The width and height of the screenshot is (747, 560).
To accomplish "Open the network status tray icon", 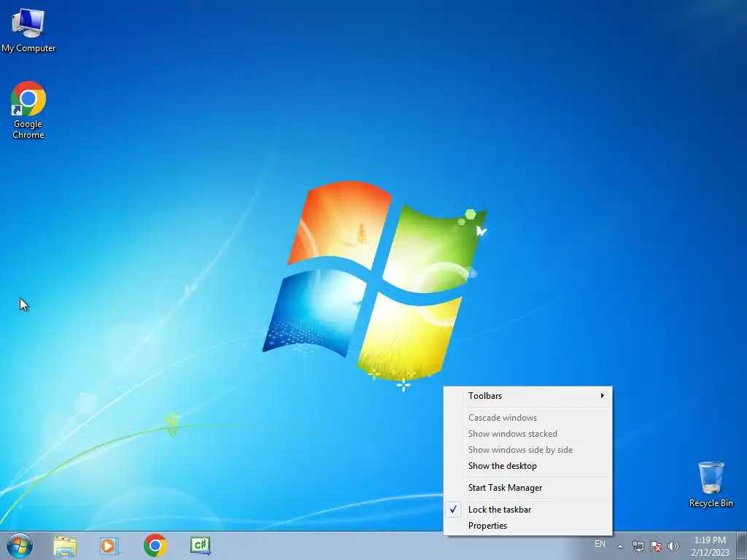I will tap(638, 546).
